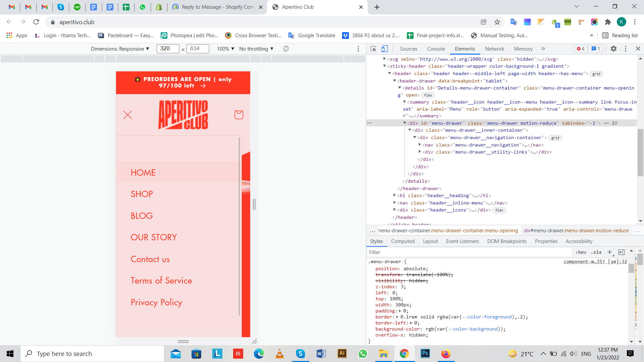The height and width of the screenshot is (362, 644).
Task: Go to OUR STORY menu link
Action: [154, 237]
